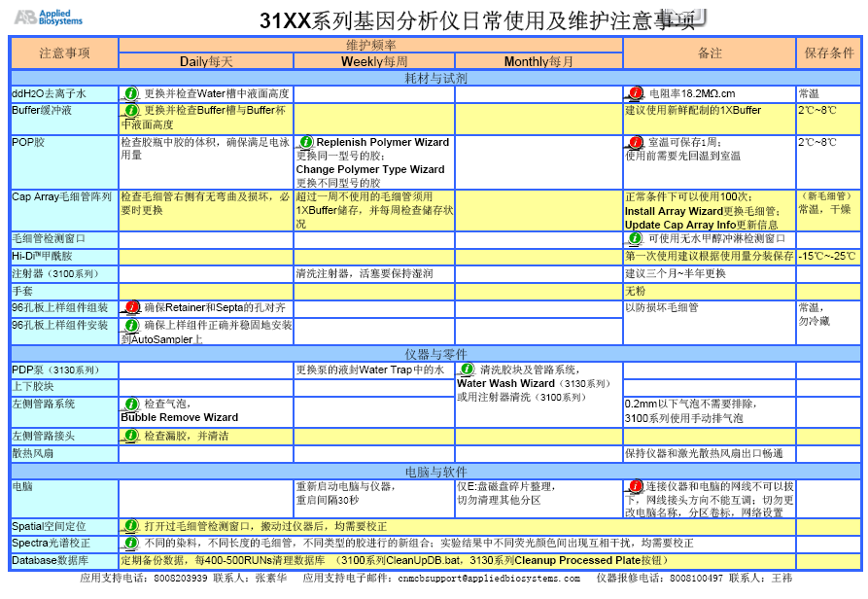
Task: Select the Daily每天 column header
Action: point(206,61)
